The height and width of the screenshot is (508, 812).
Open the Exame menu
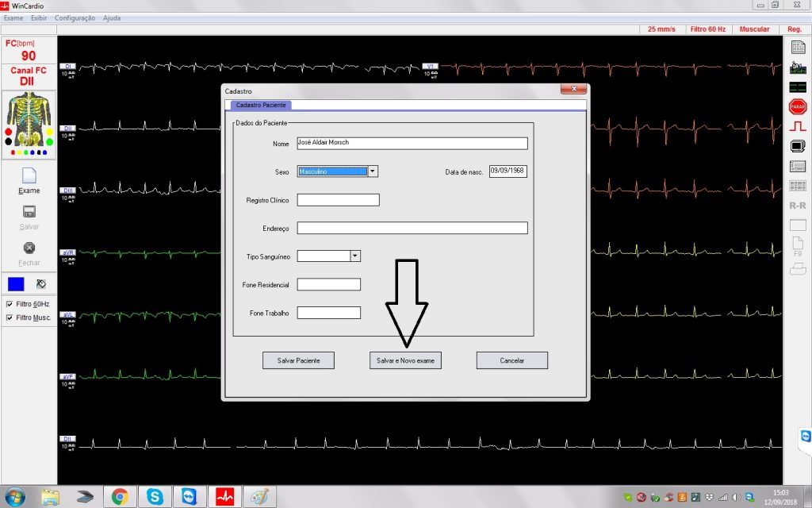[13, 18]
